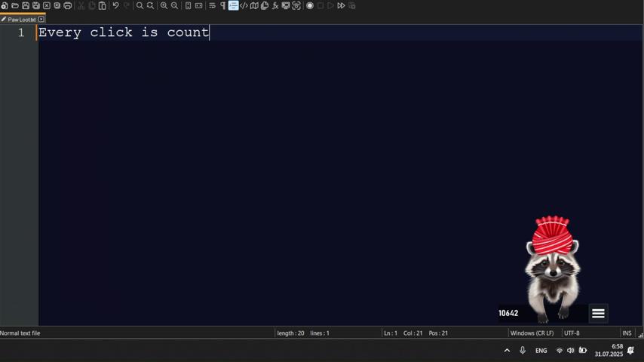Click the Print icon in toolbar
This screenshot has width=644, height=362.
(68, 5)
